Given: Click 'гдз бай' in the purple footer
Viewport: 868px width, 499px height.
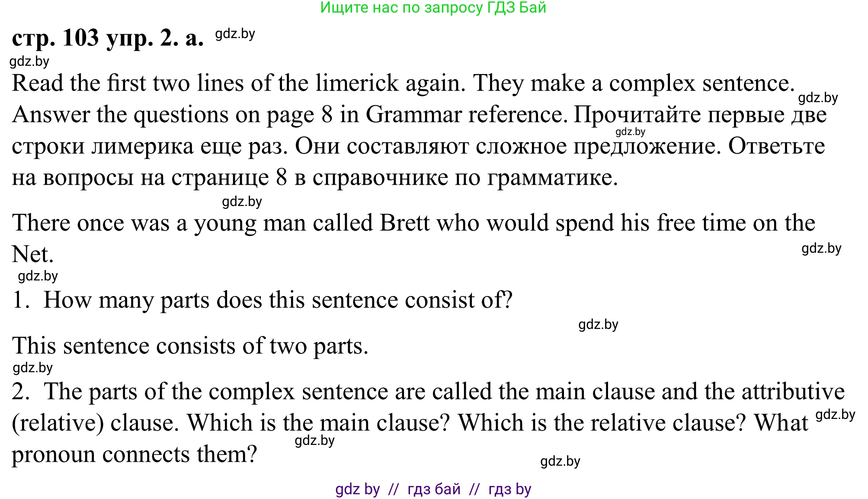Looking at the screenshot, I should pyautogui.click(x=434, y=489).
